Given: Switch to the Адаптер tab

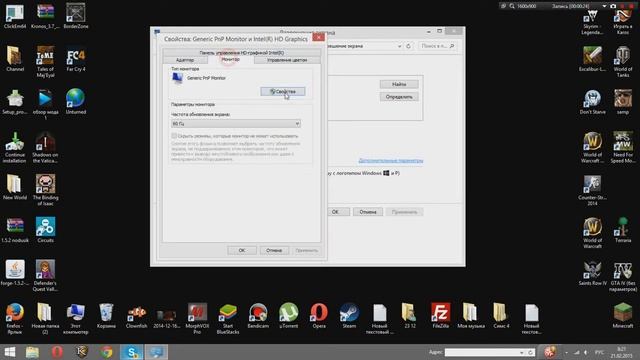Looking at the screenshot, I should (x=185, y=60).
